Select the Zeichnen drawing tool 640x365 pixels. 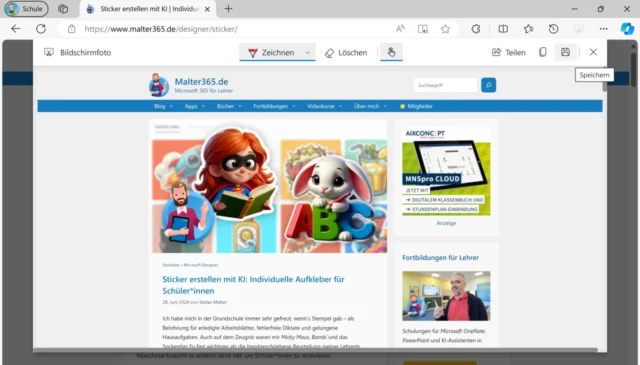pos(271,53)
